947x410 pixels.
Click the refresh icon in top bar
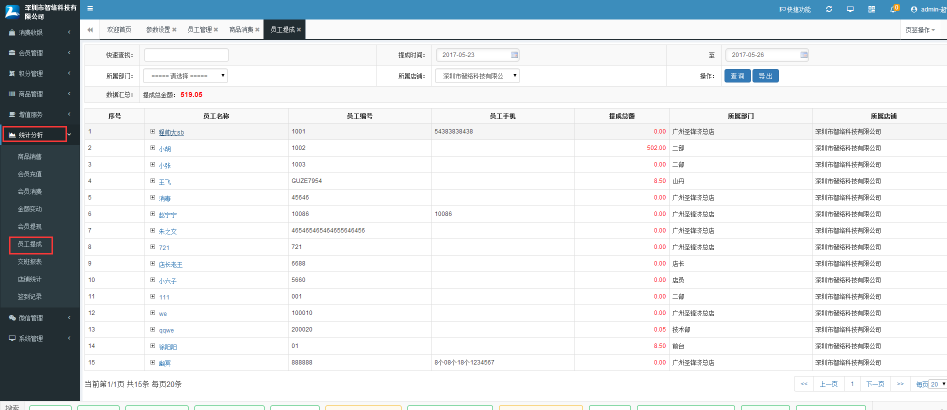click(828, 9)
